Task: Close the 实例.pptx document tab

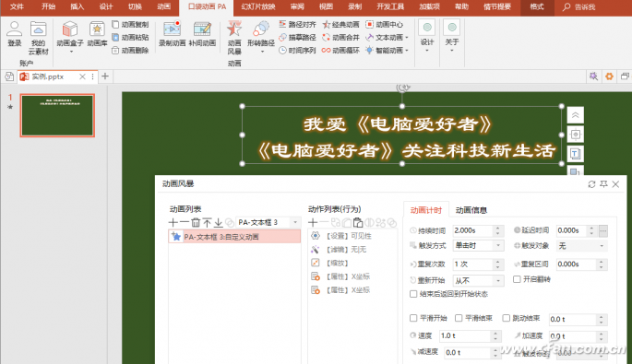Action: 82,76
